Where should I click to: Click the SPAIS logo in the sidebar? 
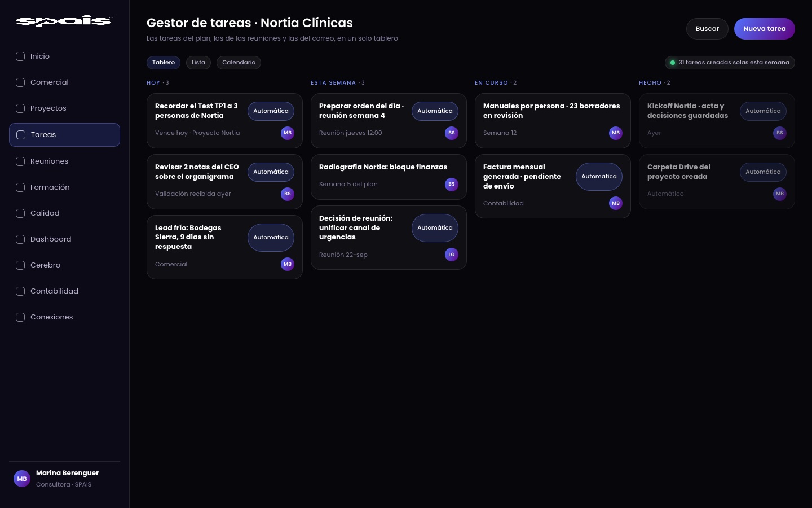click(64, 21)
